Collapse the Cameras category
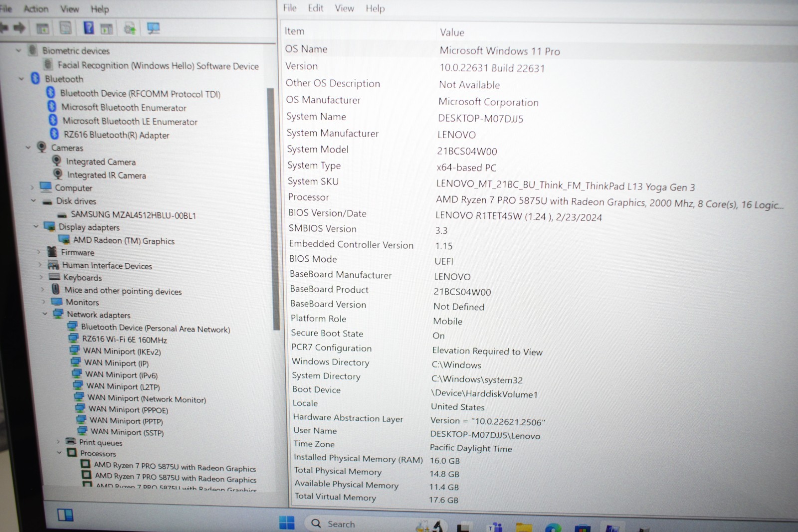The width and height of the screenshot is (798, 532). point(28,147)
